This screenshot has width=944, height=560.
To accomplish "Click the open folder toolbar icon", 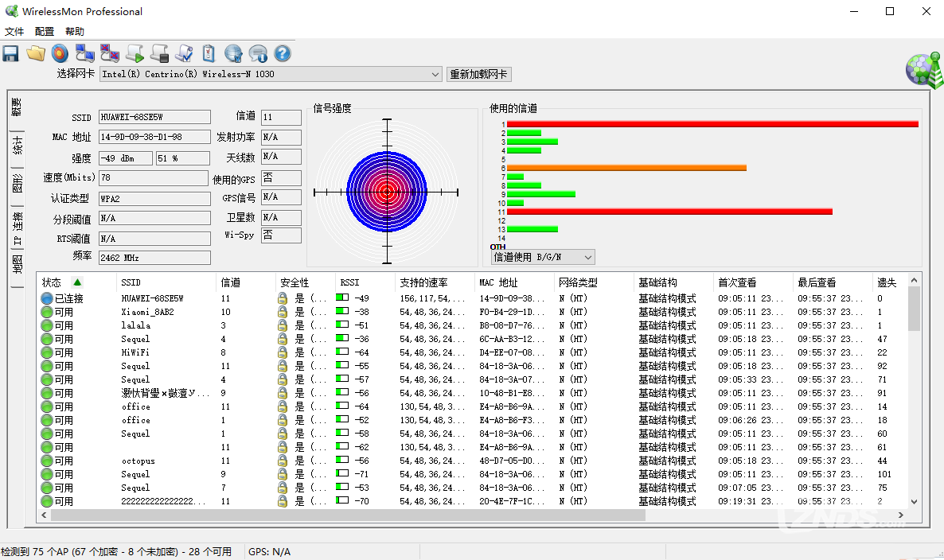I will (x=36, y=53).
